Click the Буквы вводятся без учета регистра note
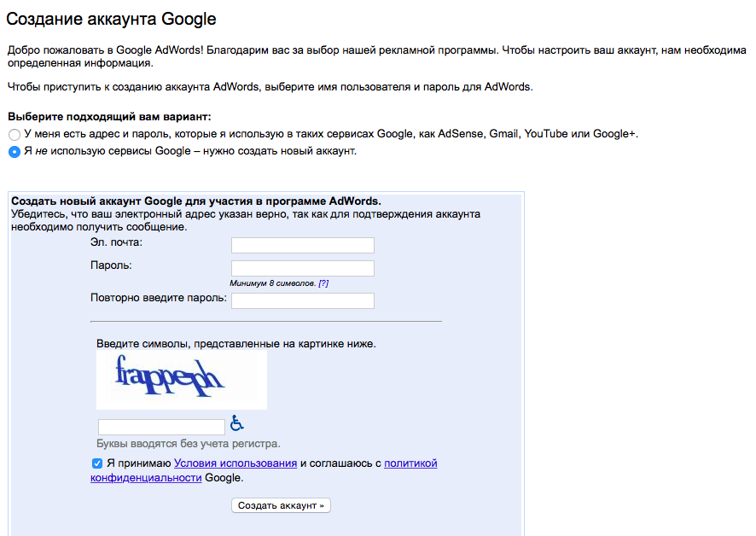756x536 pixels. pyautogui.click(x=189, y=443)
